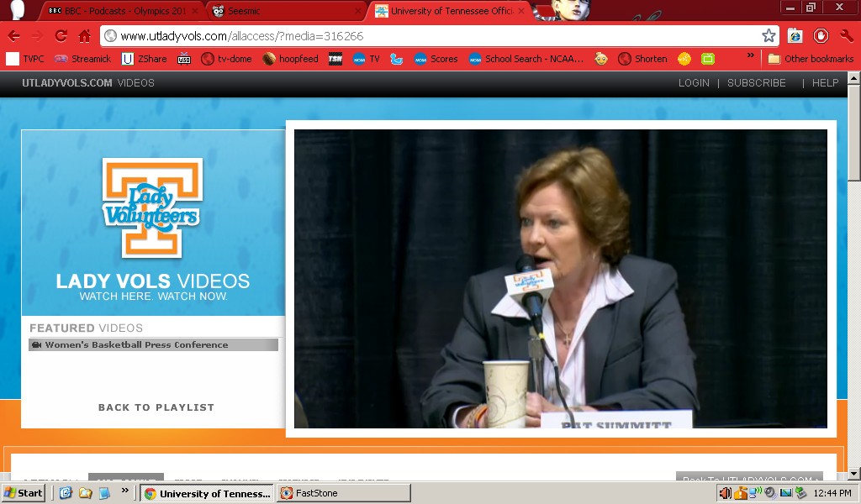
Task: Click BACK TO PLAYLIST
Action: [156, 407]
